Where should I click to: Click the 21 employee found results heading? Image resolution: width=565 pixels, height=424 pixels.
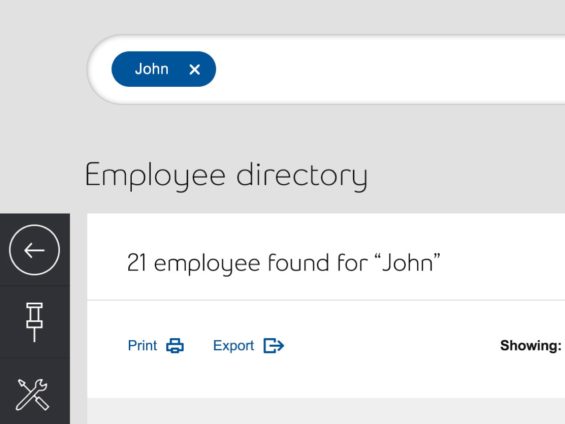pos(284,263)
